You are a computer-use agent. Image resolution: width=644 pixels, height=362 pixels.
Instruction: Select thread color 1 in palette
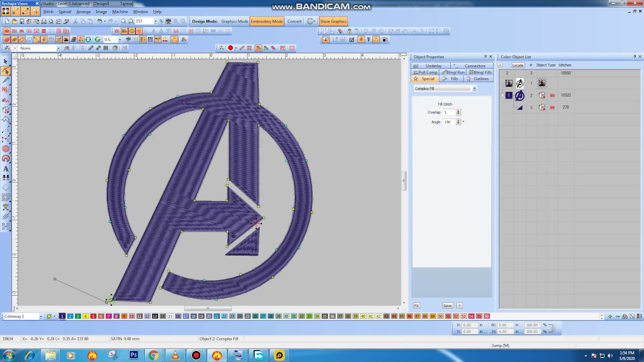(x=62, y=316)
